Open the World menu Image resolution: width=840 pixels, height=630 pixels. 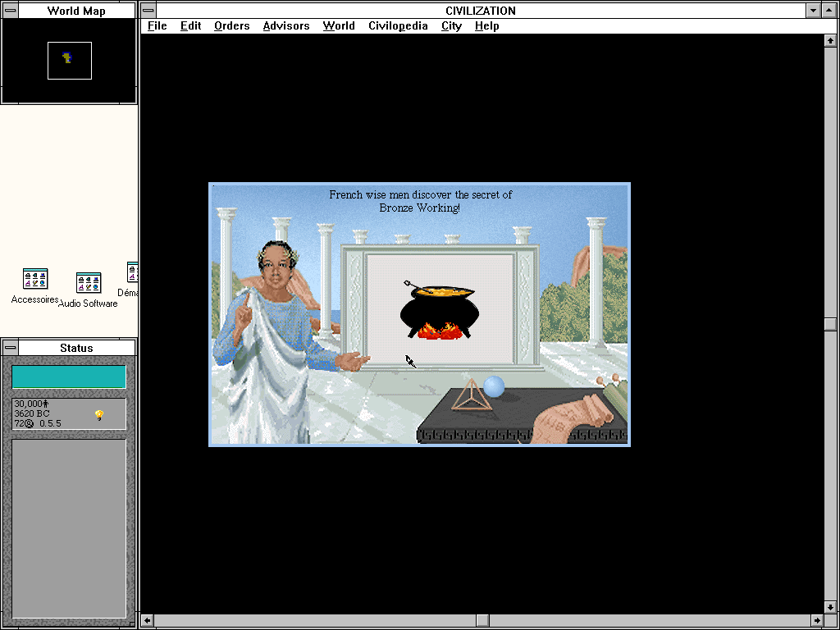point(339,25)
